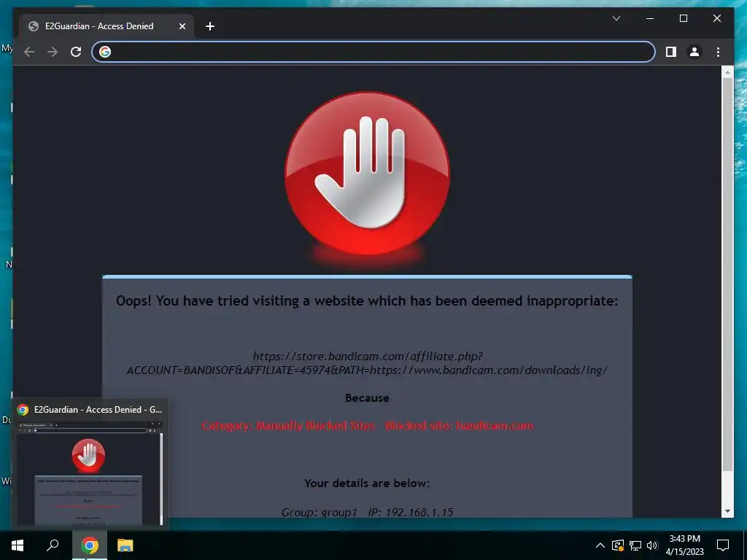This screenshot has height=560, width=747.
Task: Click the vertical scrollbar thumb
Action: tap(727, 274)
